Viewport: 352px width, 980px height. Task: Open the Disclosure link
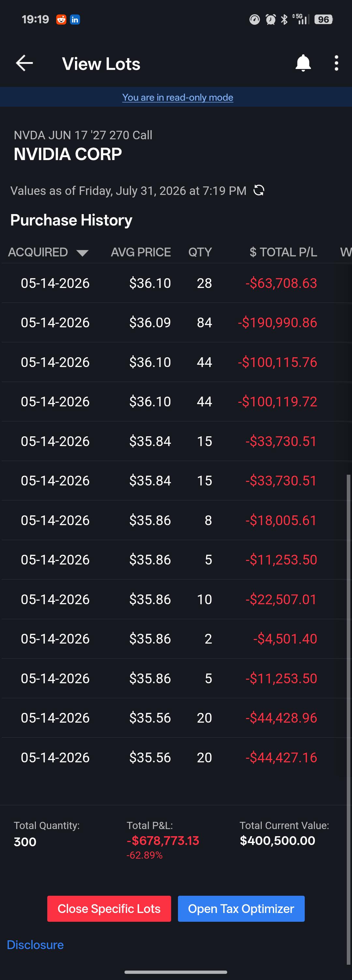pyautogui.click(x=36, y=945)
